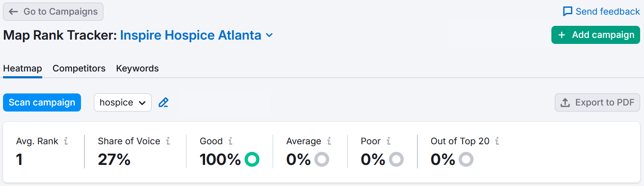Export the report to PDF
The height and width of the screenshot is (186, 644).
pyautogui.click(x=597, y=102)
